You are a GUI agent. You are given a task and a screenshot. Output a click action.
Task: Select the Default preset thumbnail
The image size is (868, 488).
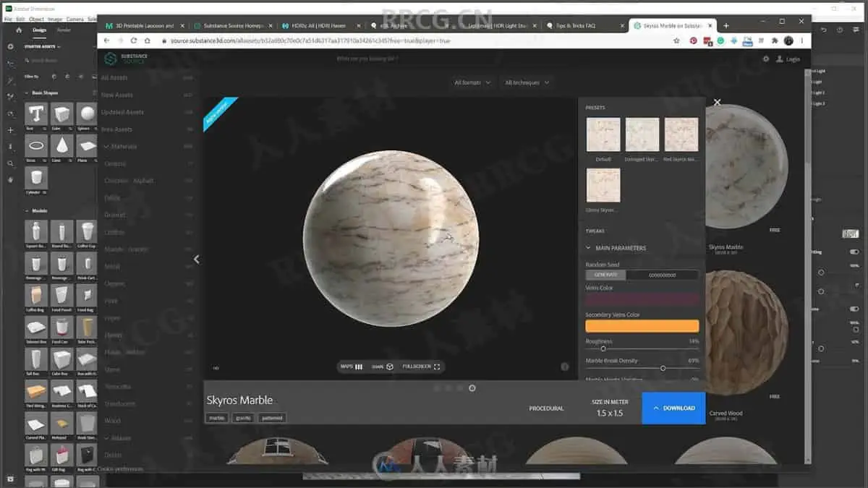[603, 134]
